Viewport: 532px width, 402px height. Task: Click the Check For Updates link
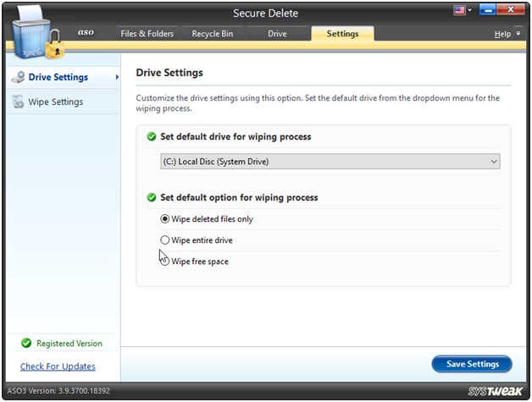coord(58,366)
